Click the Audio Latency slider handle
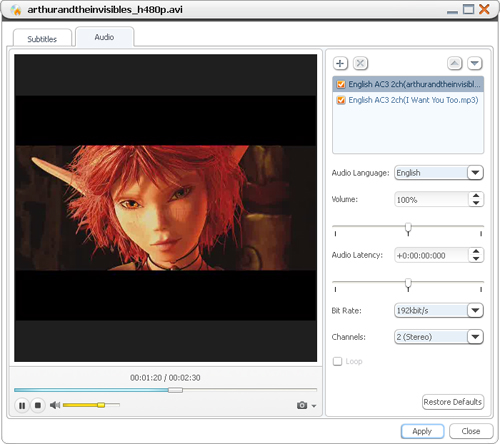Screen dimensions: 500x444 408,285
